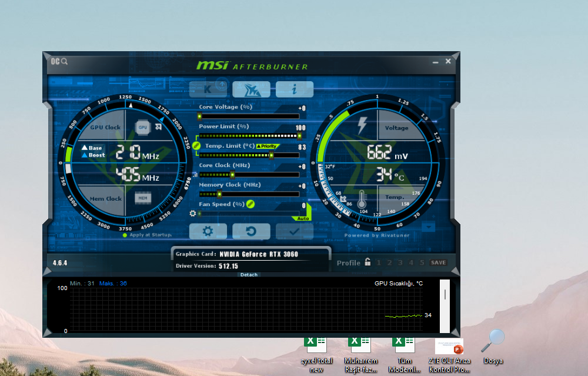588x376 pixels.
Task: Click the GPU Sıcaklığı graph title
Action: point(398,283)
